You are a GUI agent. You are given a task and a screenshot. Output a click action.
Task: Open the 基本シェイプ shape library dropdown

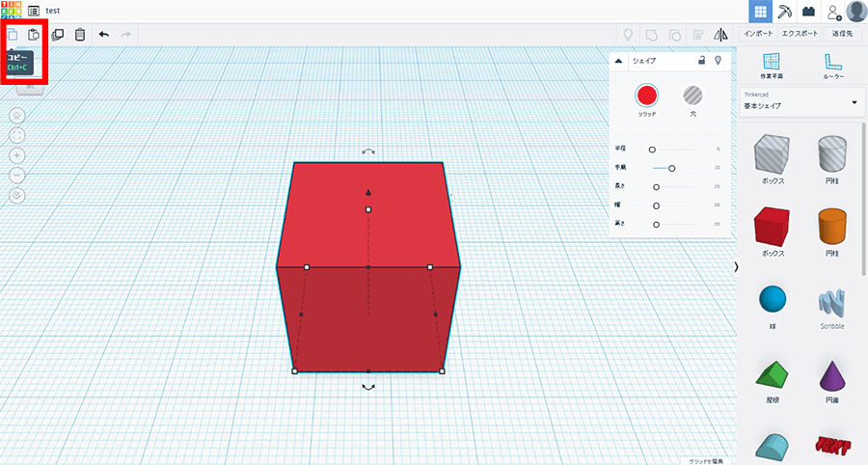coord(801,102)
